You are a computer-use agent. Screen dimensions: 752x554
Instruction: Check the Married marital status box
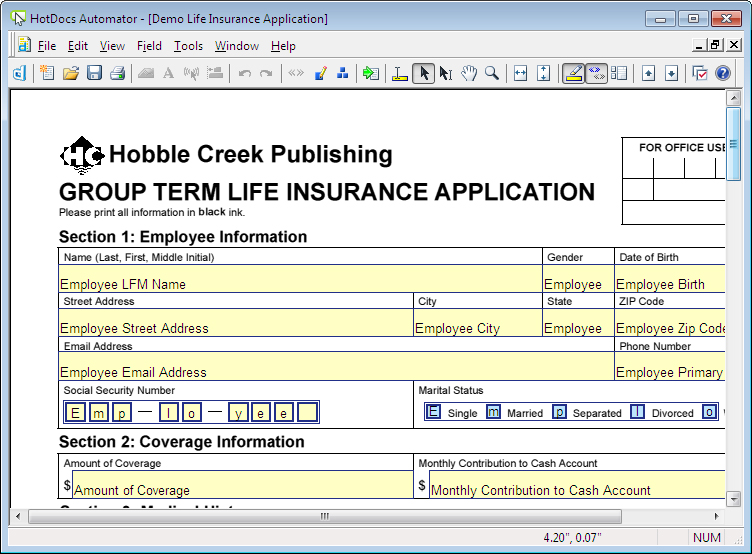point(493,412)
